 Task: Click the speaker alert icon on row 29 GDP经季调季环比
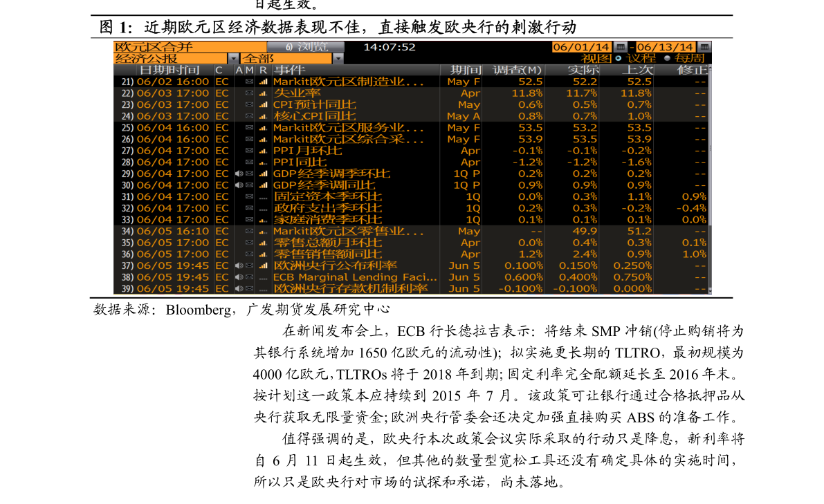coord(239,174)
